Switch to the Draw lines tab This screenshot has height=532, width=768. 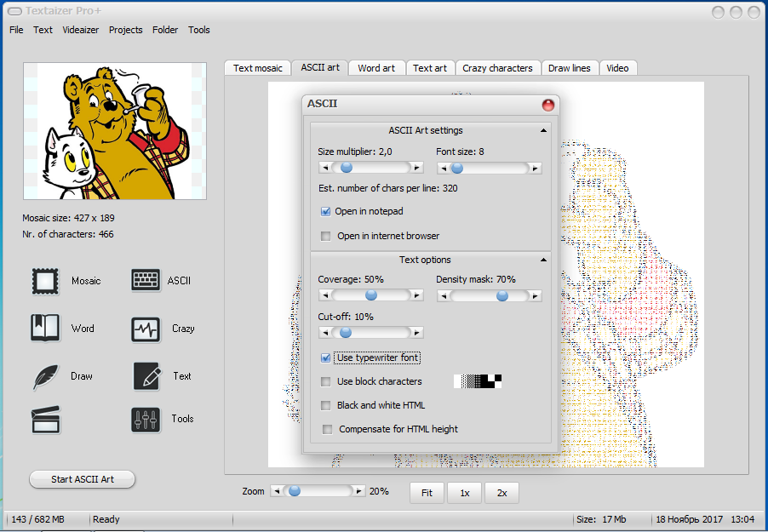(x=569, y=68)
